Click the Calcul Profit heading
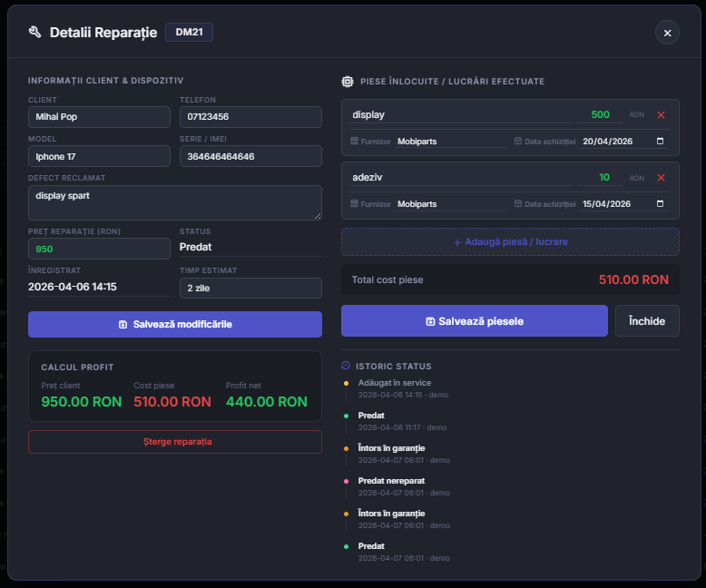Viewport: 706px width, 588px height. (x=77, y=367)
